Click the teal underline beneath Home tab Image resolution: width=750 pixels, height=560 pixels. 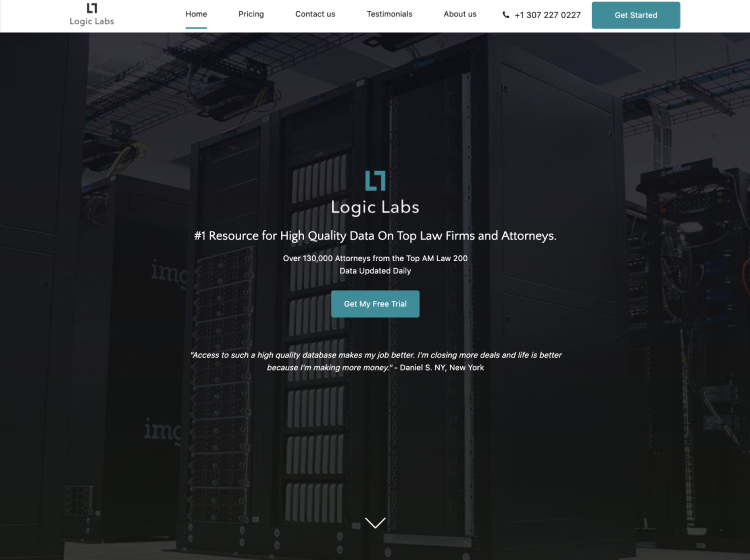click(196, 28)
